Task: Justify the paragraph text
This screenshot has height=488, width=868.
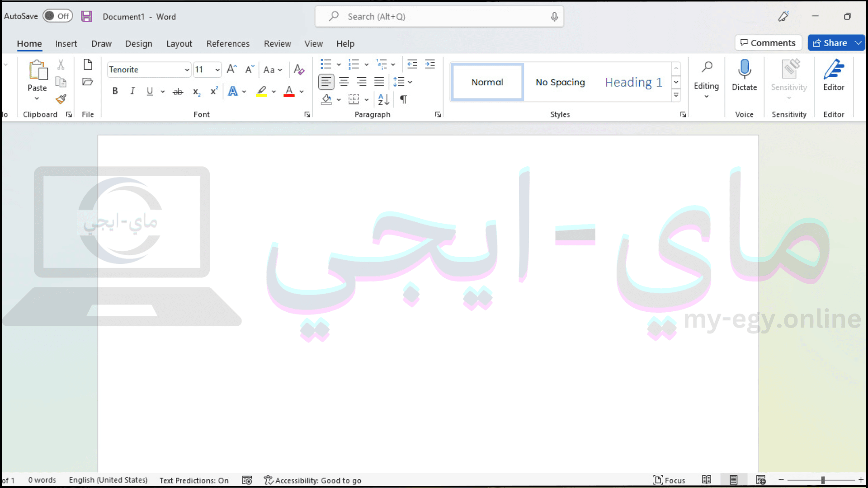Action: click(379, 82)
